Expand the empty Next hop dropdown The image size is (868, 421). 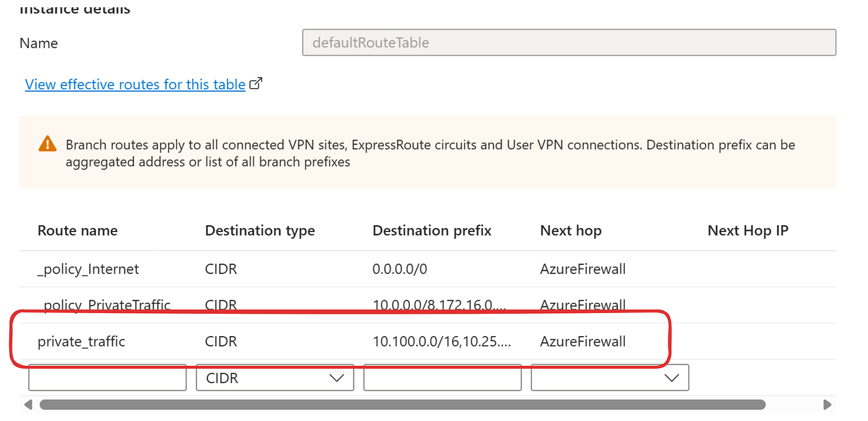point(610,378)
